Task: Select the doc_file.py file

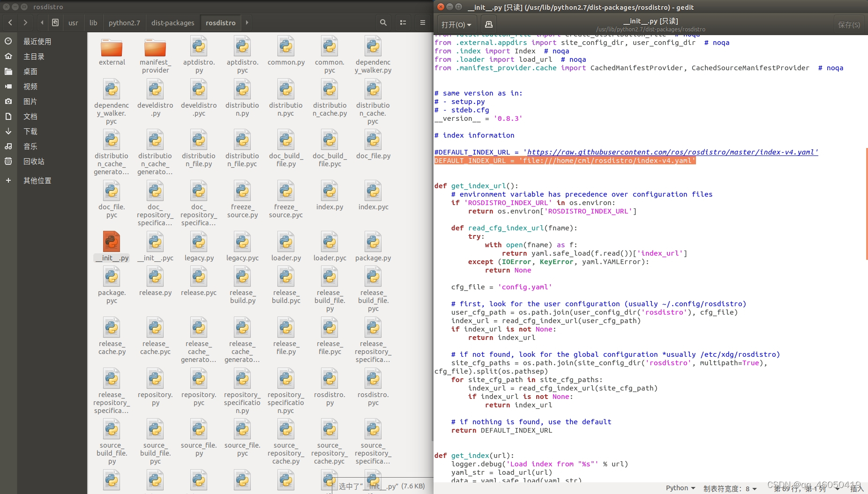Action: [373, 145]
